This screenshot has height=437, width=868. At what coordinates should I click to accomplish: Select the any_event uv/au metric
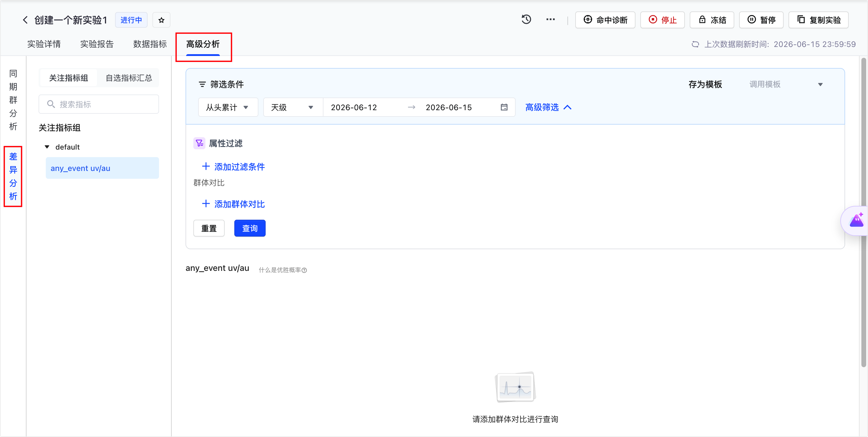click(102, 168)
